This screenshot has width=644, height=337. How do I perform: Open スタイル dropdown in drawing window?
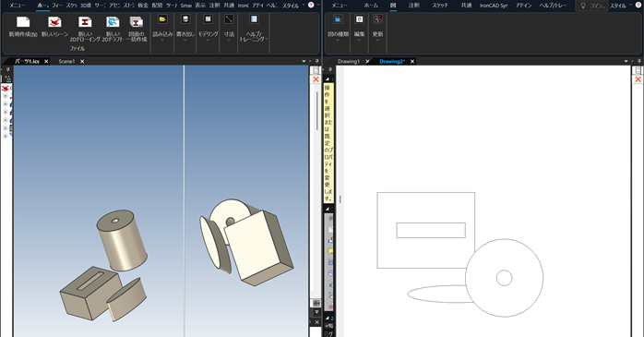(x=620, y=6)
